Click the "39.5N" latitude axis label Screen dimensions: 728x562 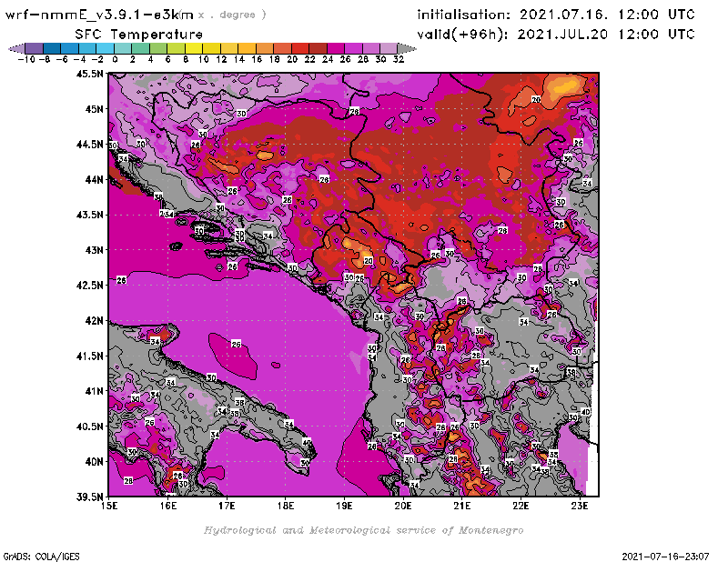coord(90,497)
